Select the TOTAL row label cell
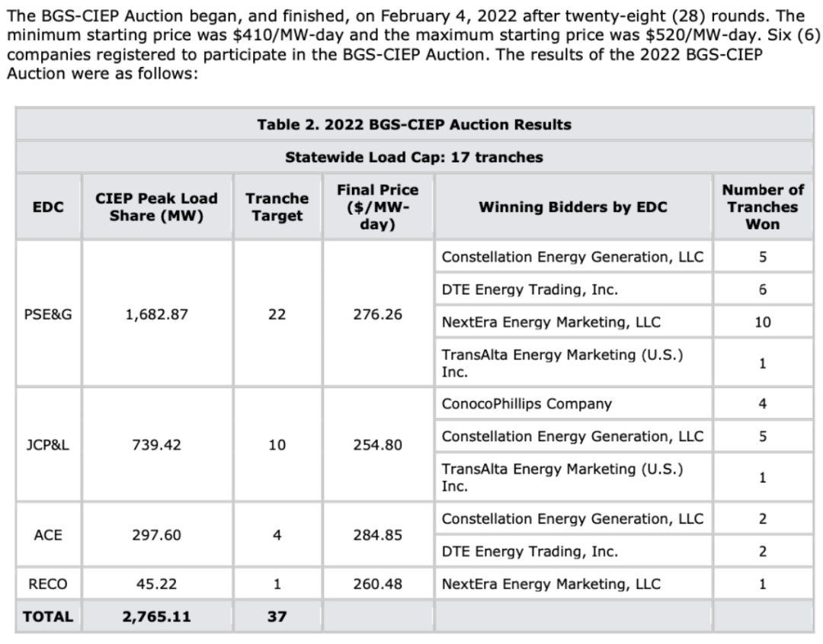Viewport: 823px width, 644px height. (x=49, y=617)
